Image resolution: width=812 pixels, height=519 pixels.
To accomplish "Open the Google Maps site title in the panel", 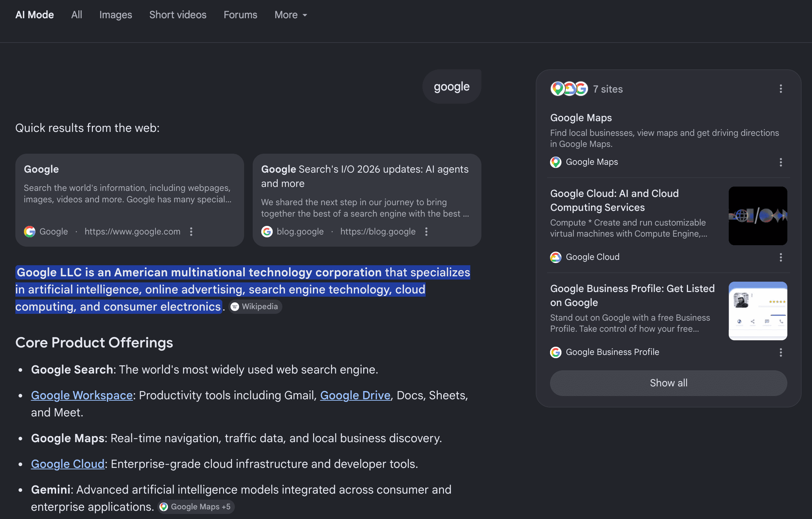I will pos(581,118).
